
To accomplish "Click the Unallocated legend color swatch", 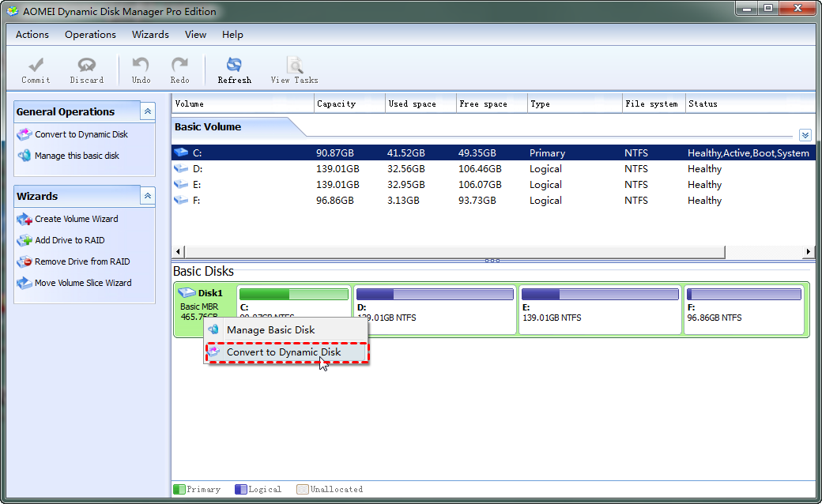I will pos(303,489).
